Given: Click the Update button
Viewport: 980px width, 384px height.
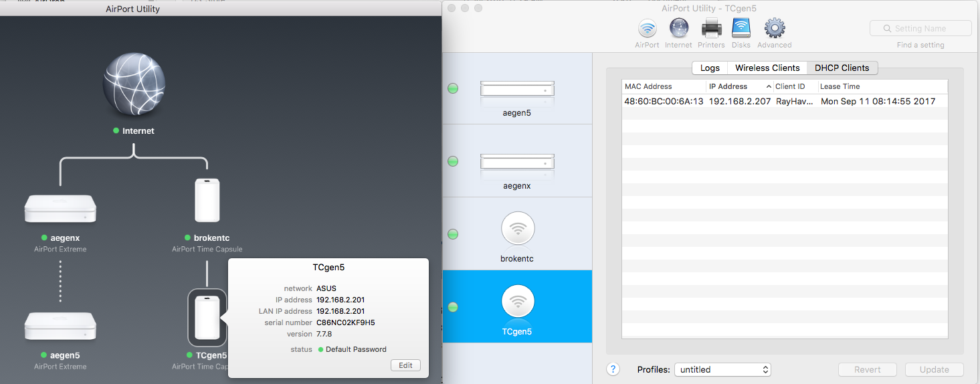Looking at the screenshot, I should (935, 369).
